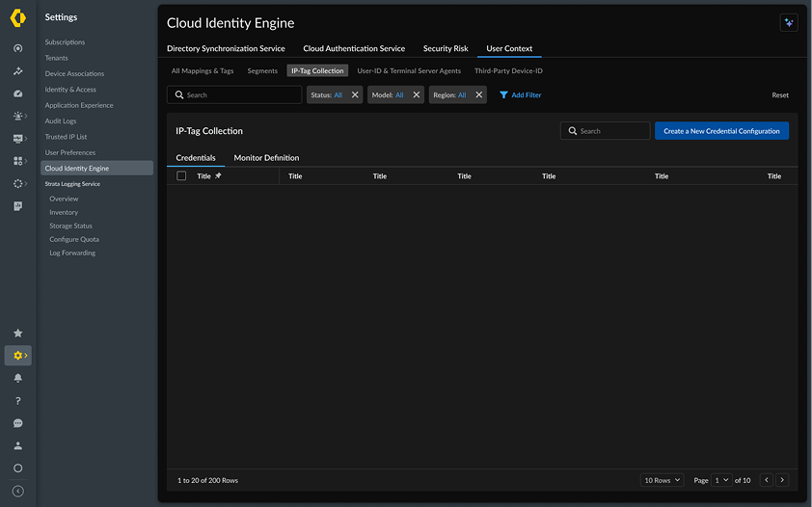
Task: Click the yellow hexagon product logo
Action: point(17,17)
